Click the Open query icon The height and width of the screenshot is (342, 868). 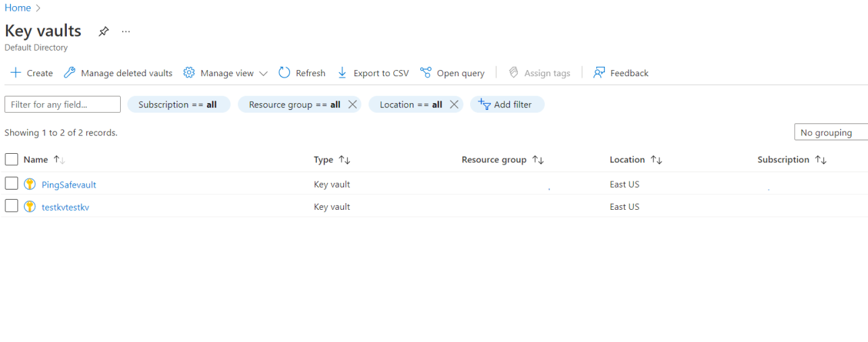pyautogui.click(x=426, y=73)
